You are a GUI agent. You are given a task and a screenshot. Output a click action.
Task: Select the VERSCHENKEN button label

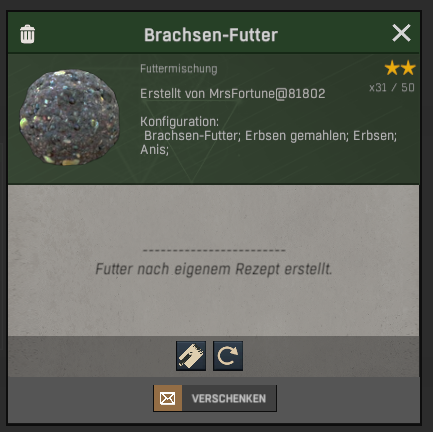(x=229, y=399)
